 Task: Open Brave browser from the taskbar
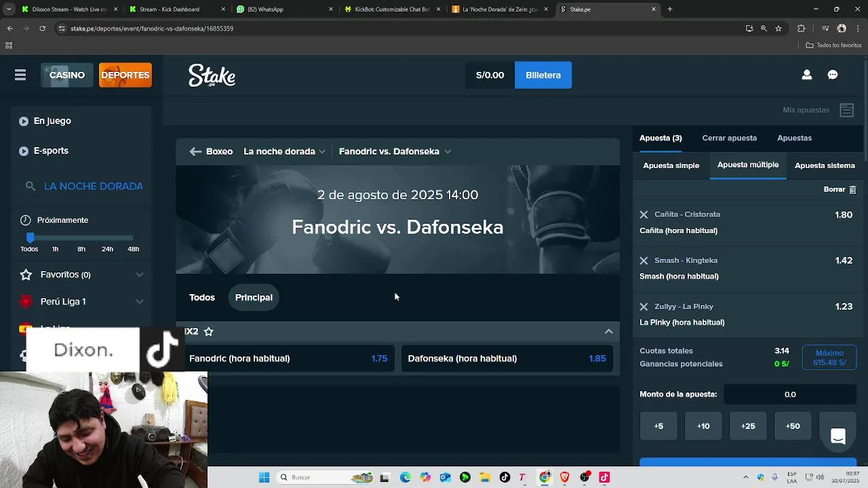click(x=564, y=477)
